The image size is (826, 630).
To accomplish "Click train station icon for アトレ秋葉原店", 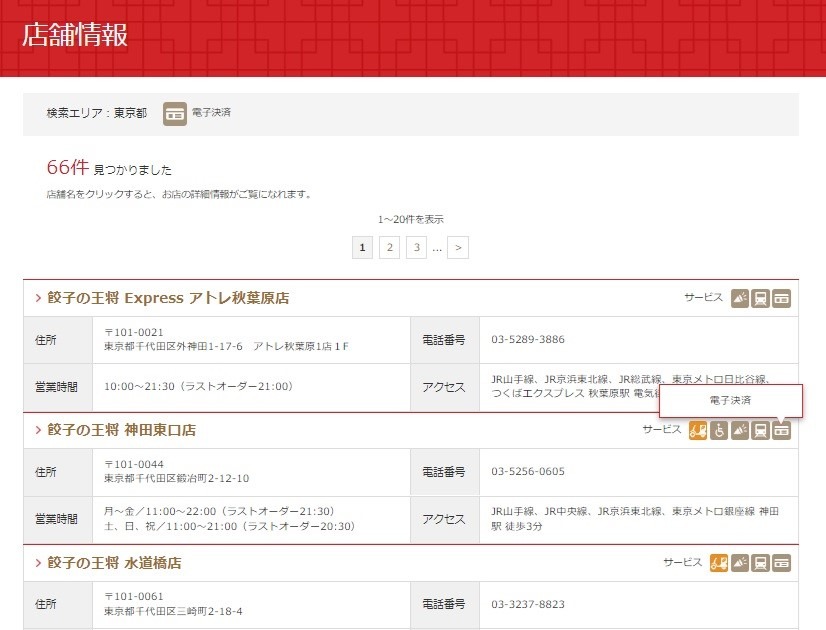I will click(760, 298).
